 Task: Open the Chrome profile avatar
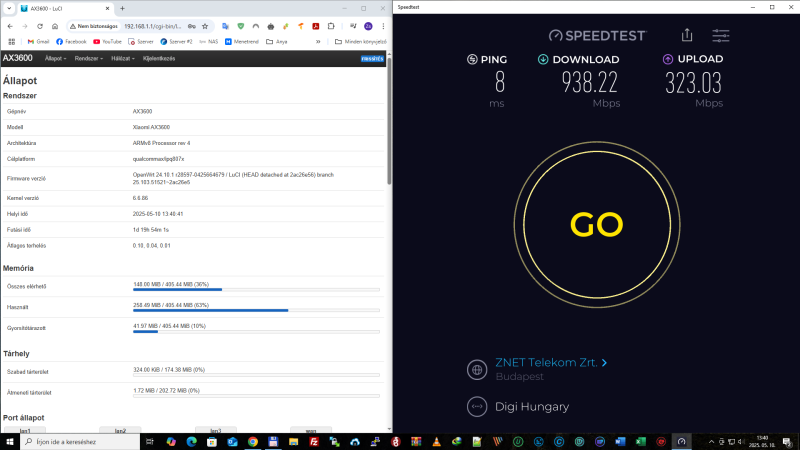(x=368, y=27)
